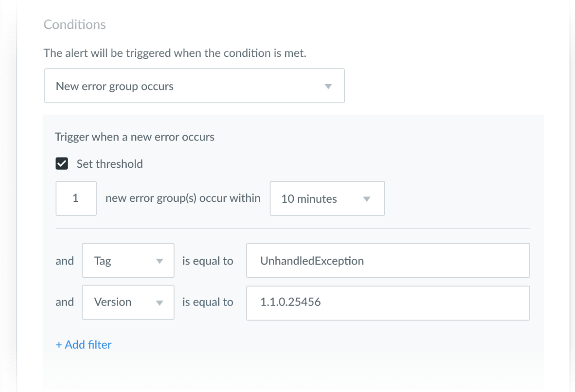575x392 pixels.
Task: Click the plus icon before Add filter
Action: click(x=58, y=345)
